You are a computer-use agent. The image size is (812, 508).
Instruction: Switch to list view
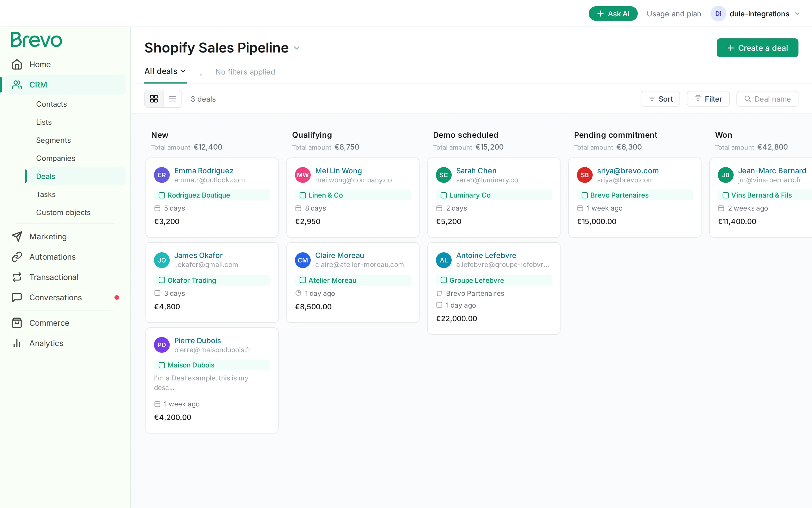pyautogui.click(x=173, y=99)
